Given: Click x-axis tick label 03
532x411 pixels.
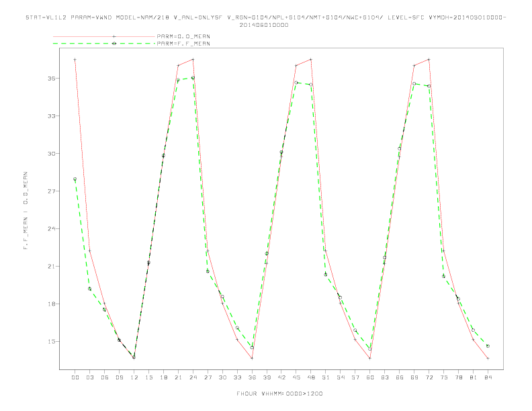Looking at the screenshot, I should (x=89, y=377).
